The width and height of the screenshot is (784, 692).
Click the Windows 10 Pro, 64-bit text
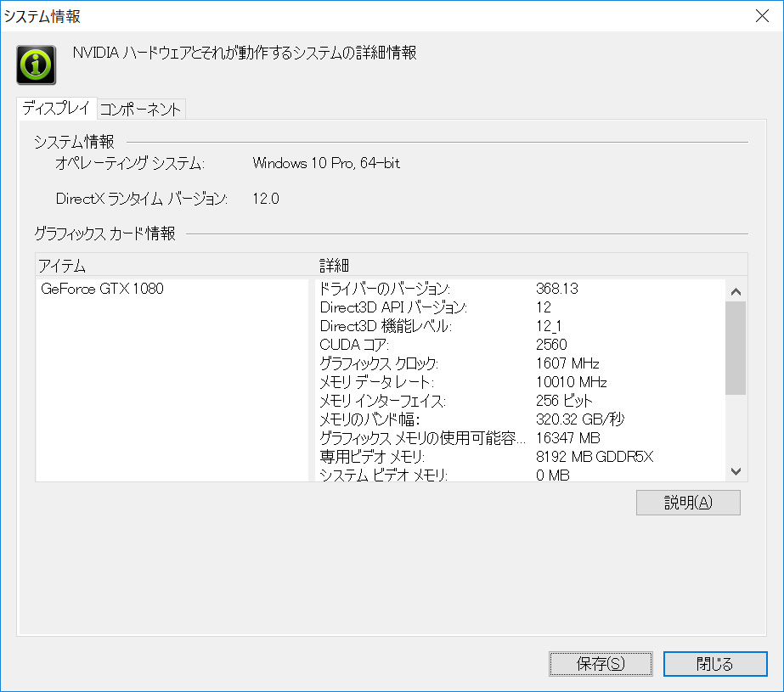[x=326, y=163]
